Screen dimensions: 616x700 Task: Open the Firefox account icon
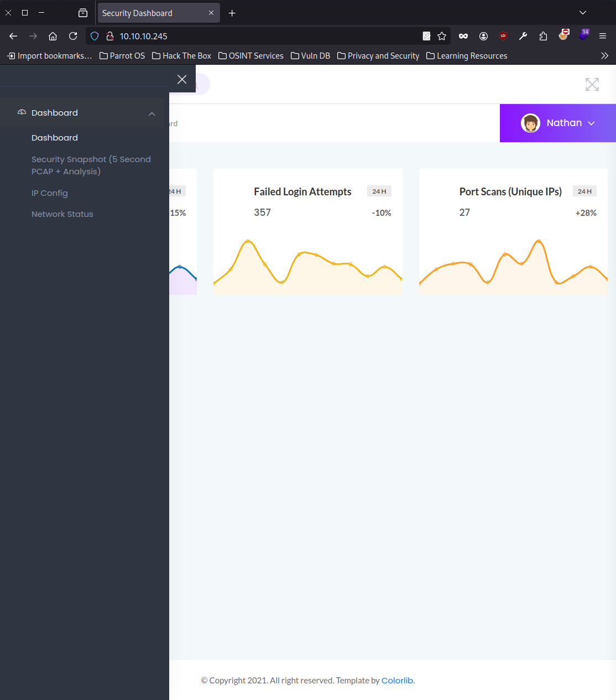(x=483, y=36)
